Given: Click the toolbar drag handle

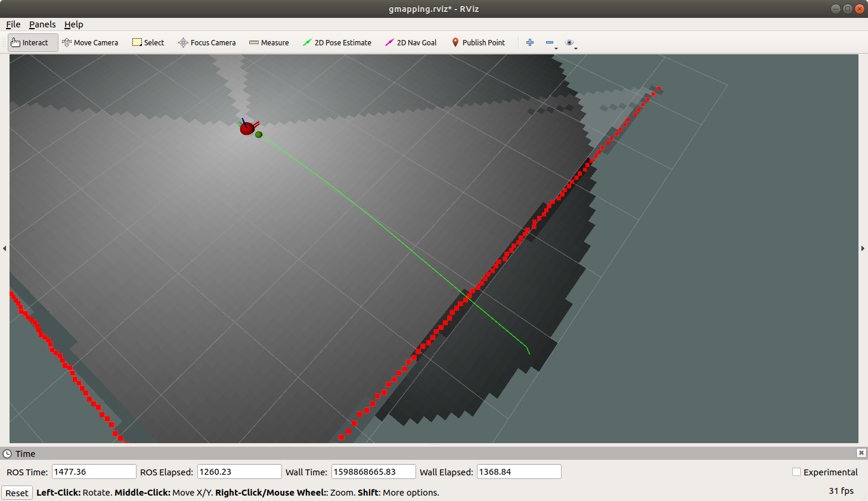Looking at the screenshot, I should (4, 43).
